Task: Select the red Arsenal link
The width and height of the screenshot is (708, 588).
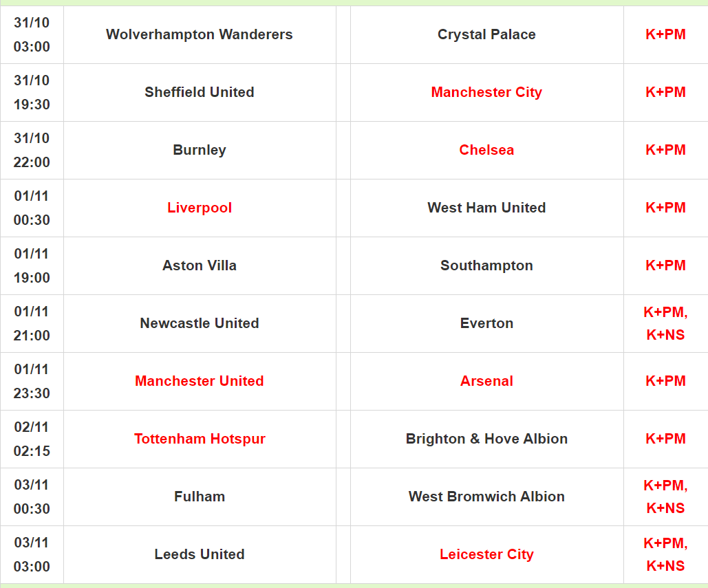Action: click(x=486, y=381)
